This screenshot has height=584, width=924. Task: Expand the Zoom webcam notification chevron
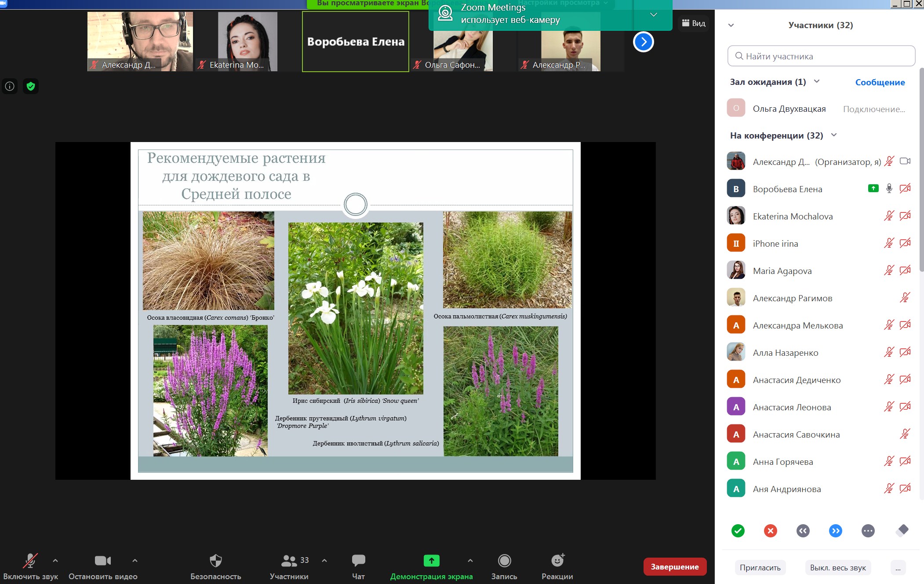point(654,15)
